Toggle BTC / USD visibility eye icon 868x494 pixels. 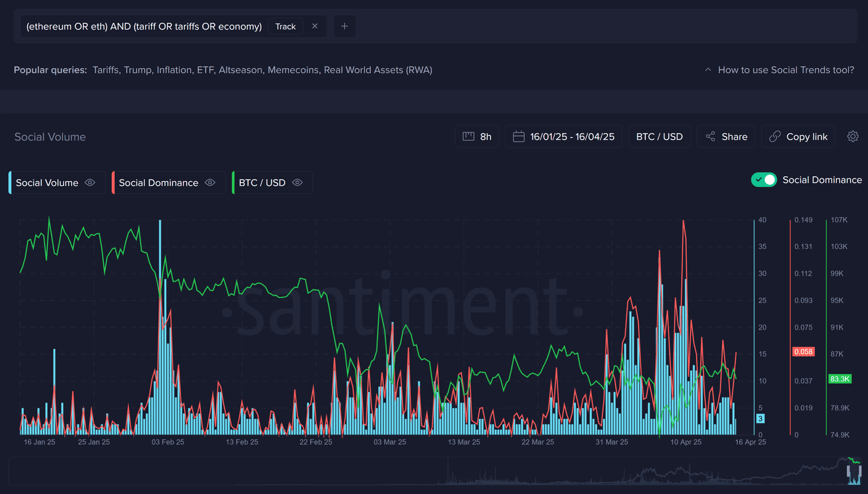(298, 183)
